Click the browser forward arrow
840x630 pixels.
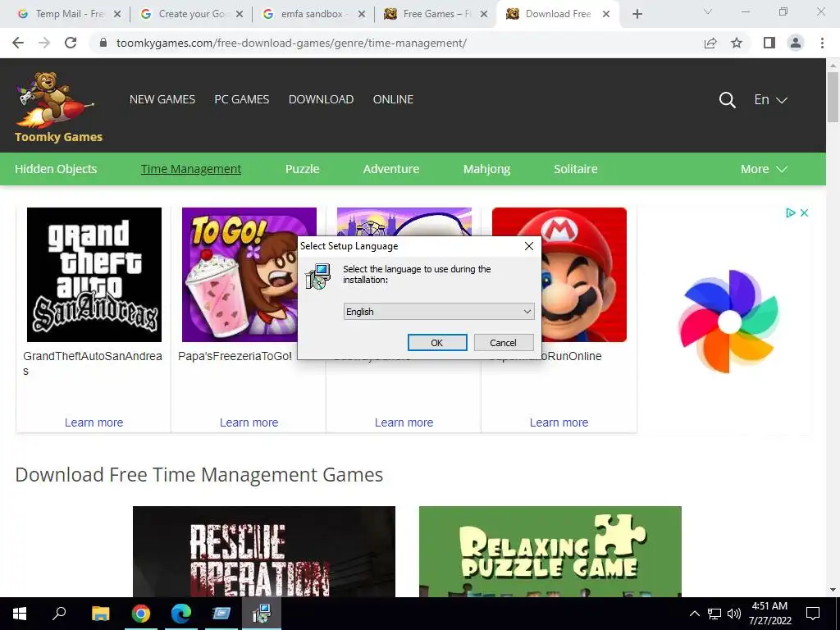tap(44, 43)
